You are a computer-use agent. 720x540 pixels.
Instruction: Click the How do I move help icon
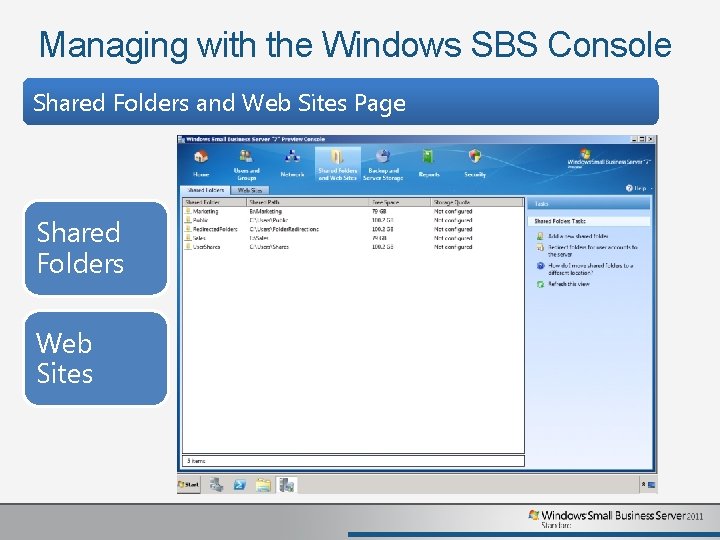click(x=540, y=266)
